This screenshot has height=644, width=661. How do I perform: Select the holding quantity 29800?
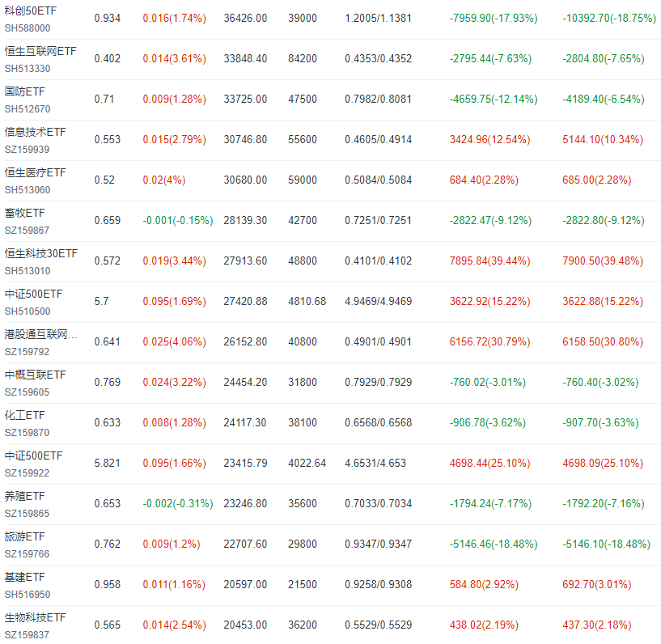(x=303, y=544)
